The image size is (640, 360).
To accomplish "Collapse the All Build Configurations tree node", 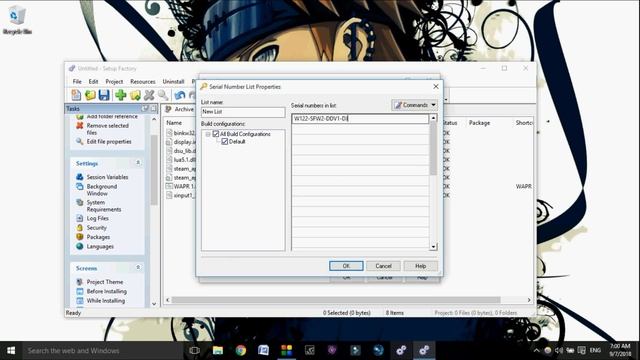I will [x=208, y=134].
